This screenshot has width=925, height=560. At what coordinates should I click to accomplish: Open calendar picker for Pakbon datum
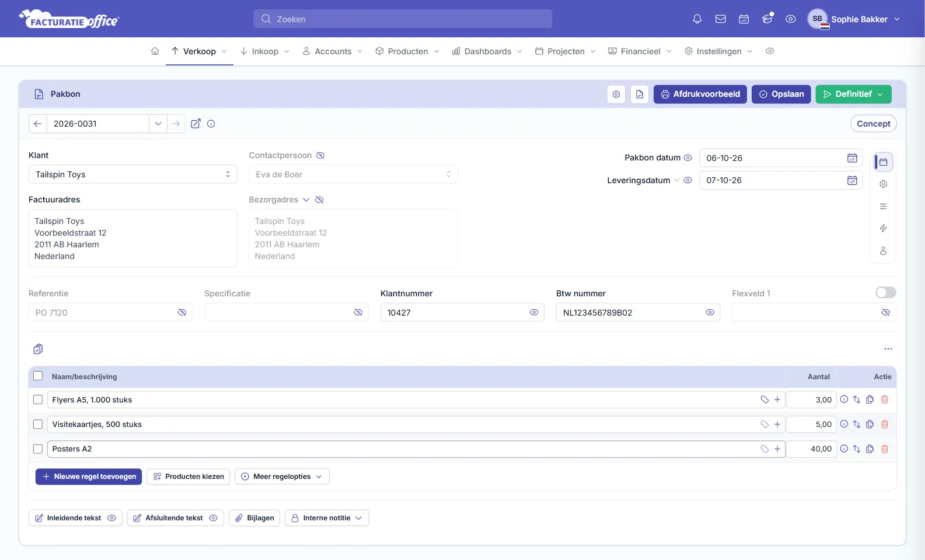pyautogui.click(x=852, y=158)
